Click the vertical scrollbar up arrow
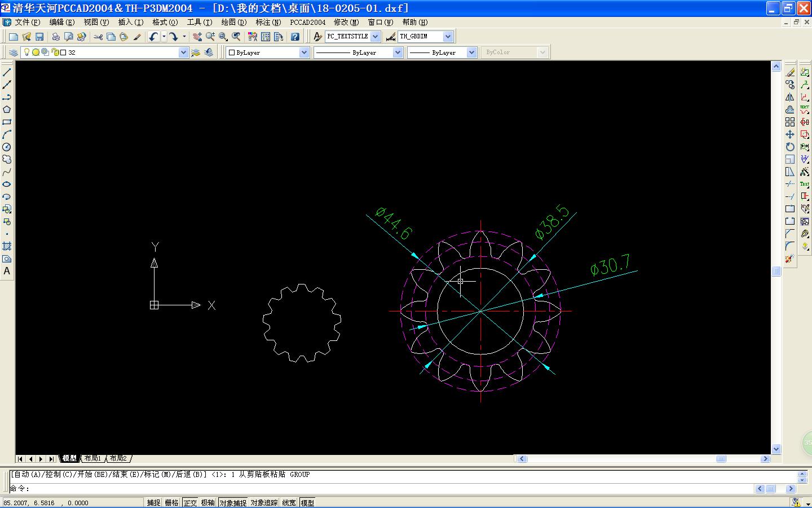The height and width of the screenshot is (508, 812). (x=776, y=67)
